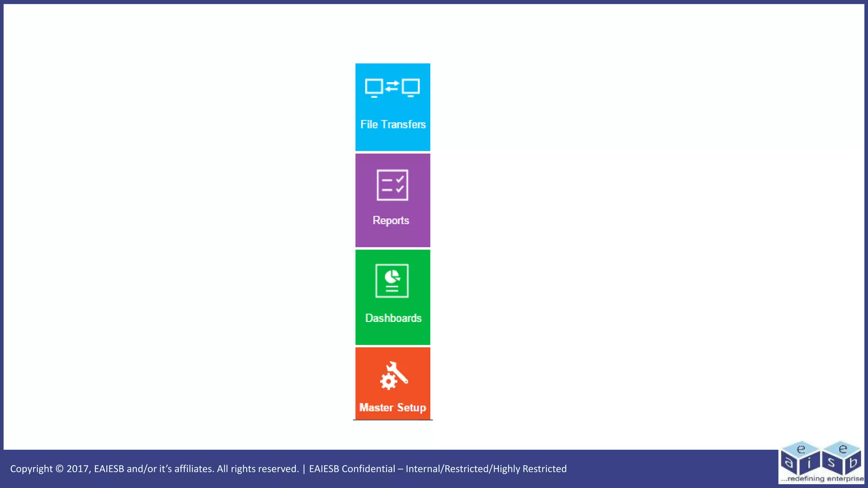Click the transfer arrows between the monitors

click(392, 86)
